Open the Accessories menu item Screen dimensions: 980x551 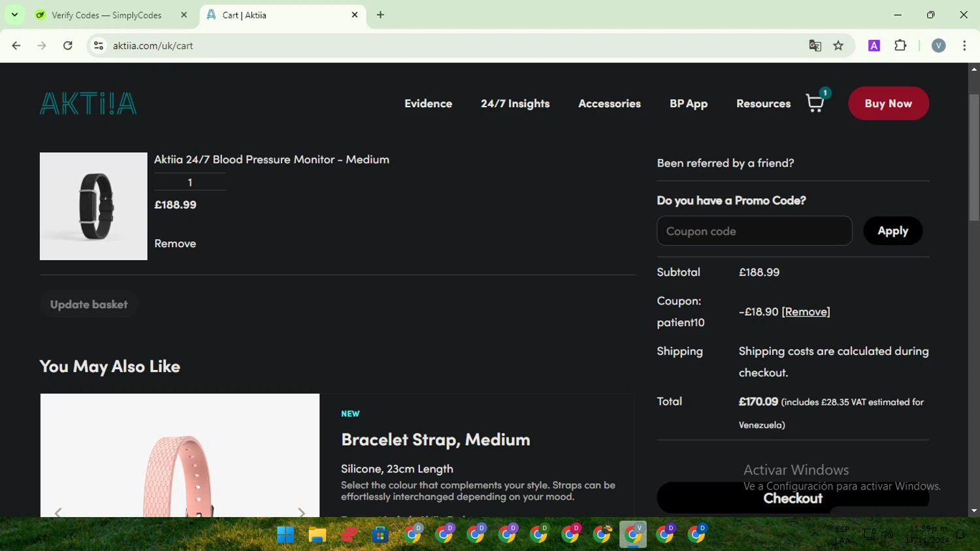(610, 103)
